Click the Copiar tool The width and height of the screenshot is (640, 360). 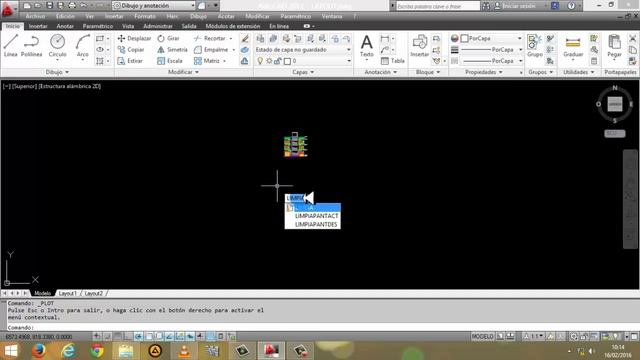131,49
